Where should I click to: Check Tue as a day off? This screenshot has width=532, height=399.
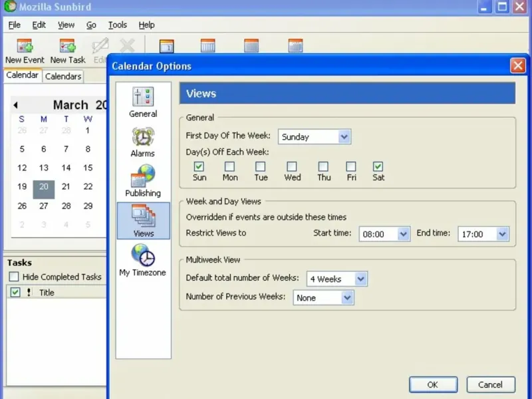260,167
